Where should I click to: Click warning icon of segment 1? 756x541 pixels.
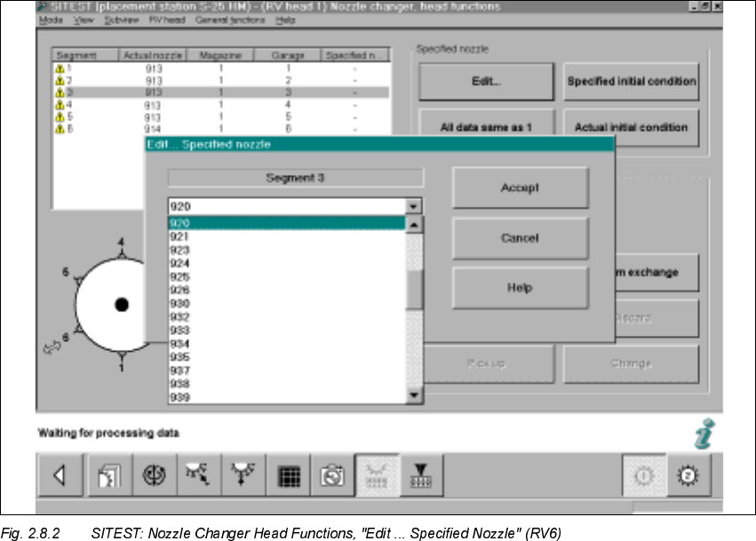click(60, 68)
